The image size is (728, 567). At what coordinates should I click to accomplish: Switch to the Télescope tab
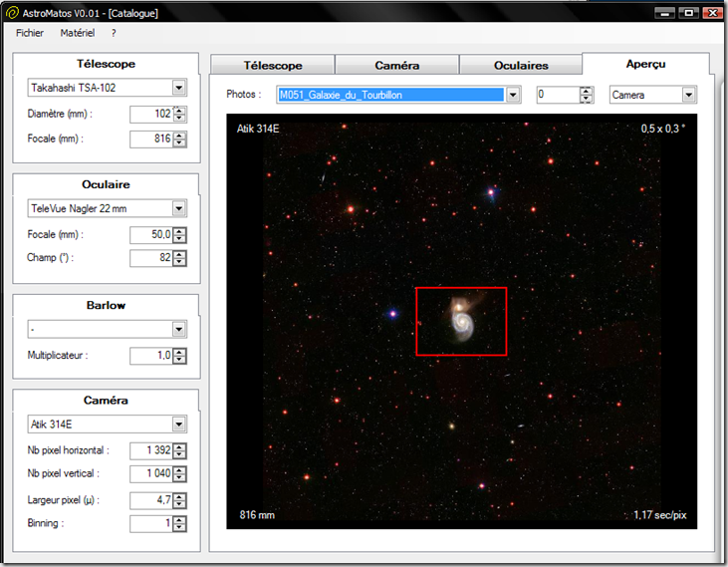coord(273,65)
